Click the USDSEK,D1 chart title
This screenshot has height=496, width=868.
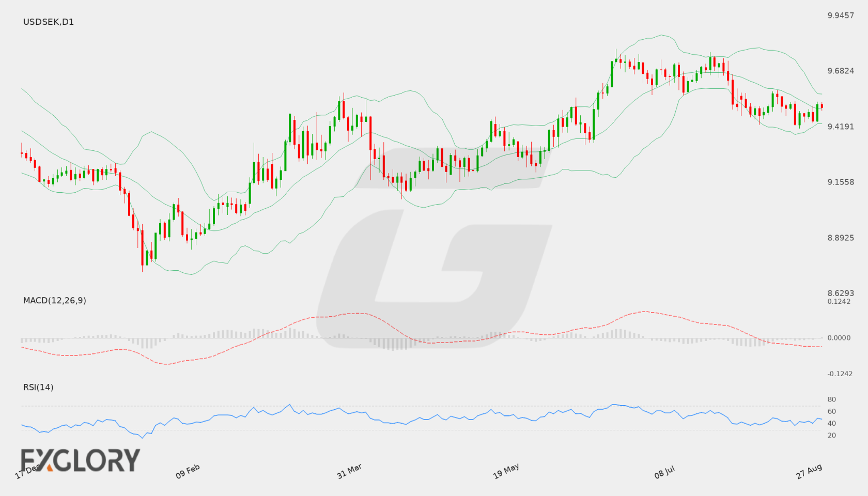49,22
